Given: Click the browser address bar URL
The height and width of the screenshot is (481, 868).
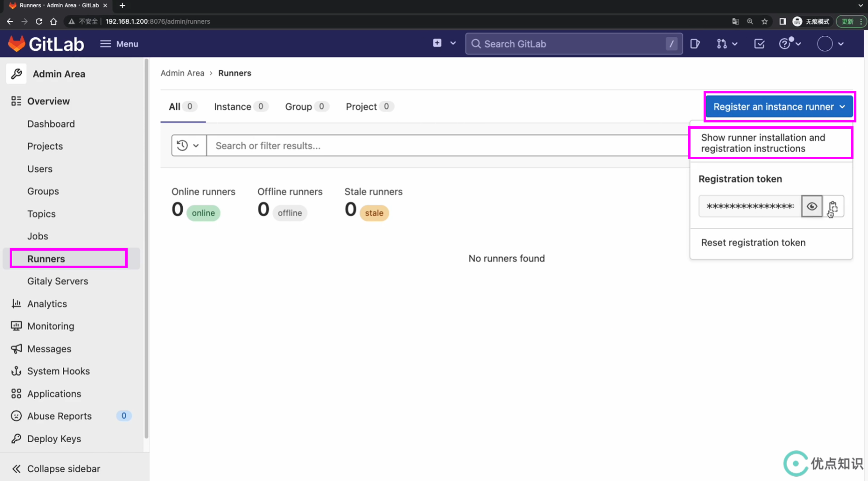Looking at the screenshot, I should pos(158,21).
